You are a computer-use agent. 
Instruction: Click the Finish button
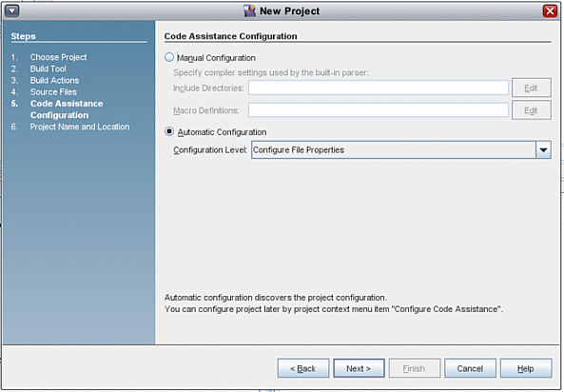pyautogui.click(x=415, y=368)
